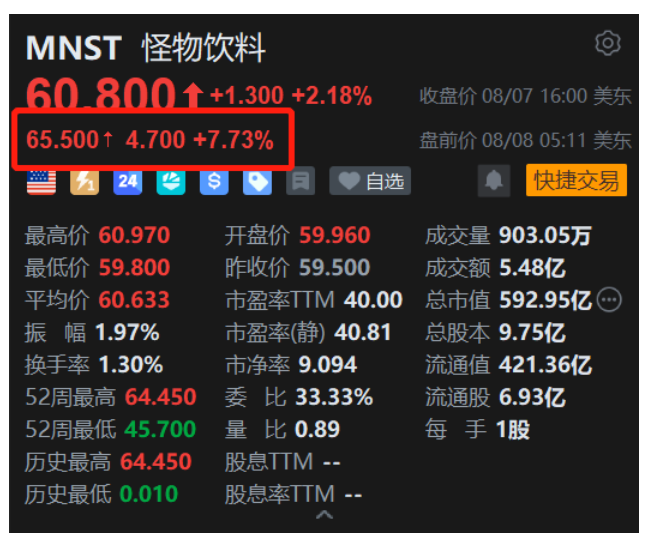647x548 pixels.
Task: Click the 开盘价 value 59.960
Action: tap(335, 235)
